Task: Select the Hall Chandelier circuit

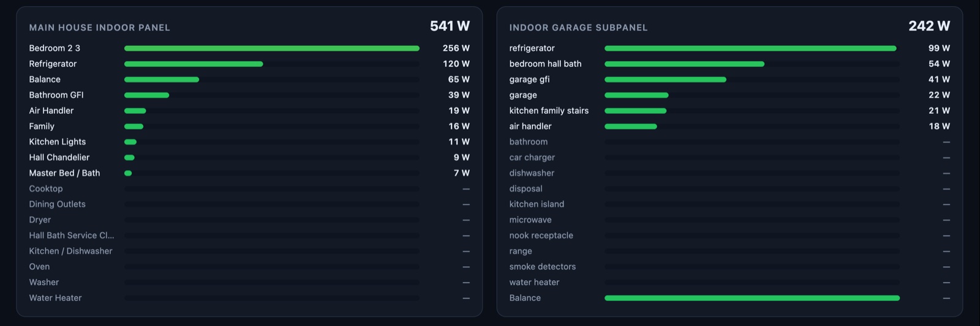Action: coord(249,157)
